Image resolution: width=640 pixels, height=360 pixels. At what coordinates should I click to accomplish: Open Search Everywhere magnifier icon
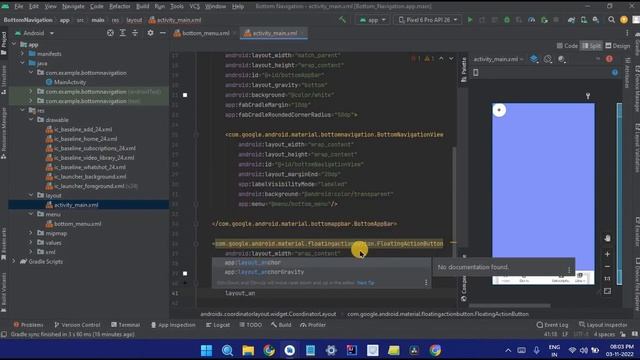click(611, 20)
